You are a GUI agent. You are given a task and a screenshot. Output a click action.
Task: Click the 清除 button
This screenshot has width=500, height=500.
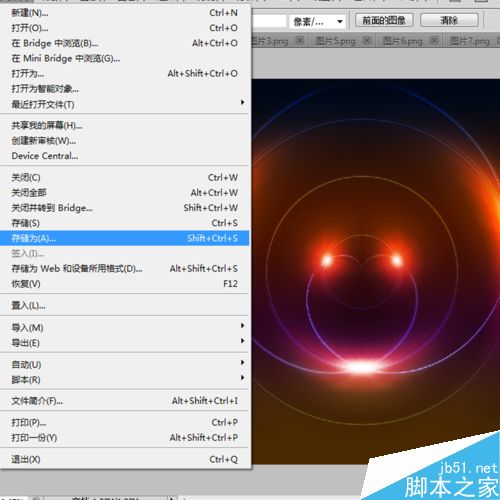(449, 21)
